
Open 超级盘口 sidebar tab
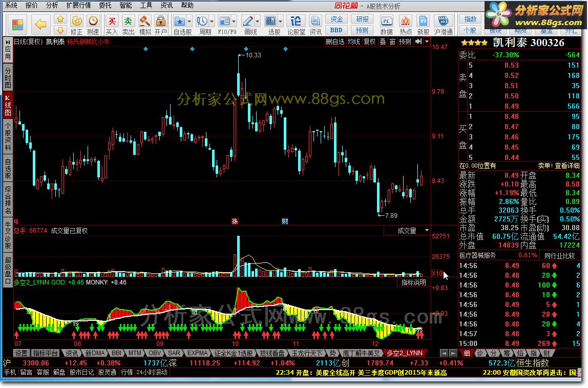[x=8, y=270]
